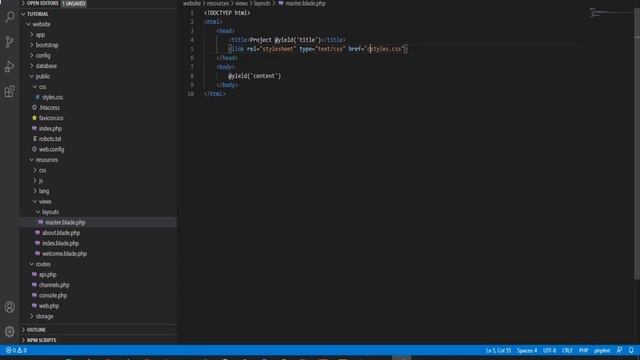Change end of line sequence CRLF
640x360 pixels.
567,351
